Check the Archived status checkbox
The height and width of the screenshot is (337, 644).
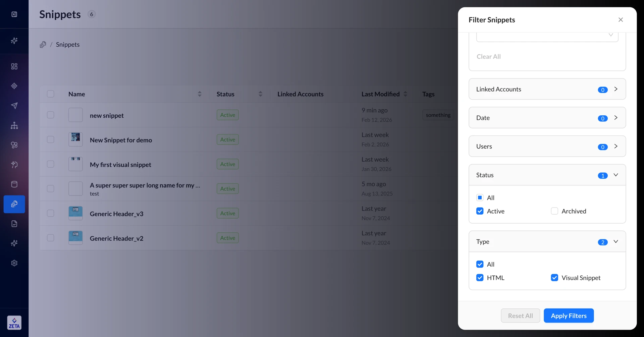click(554, 211)
